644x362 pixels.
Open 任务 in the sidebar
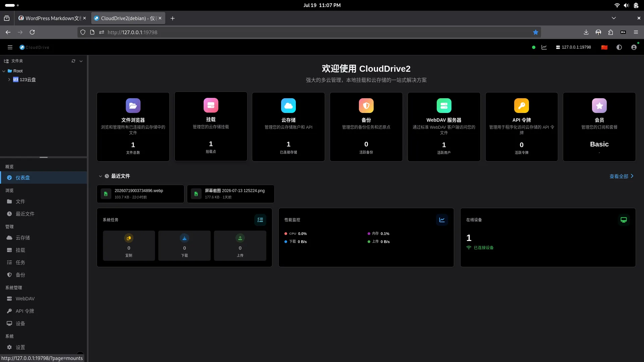[44, 262]
